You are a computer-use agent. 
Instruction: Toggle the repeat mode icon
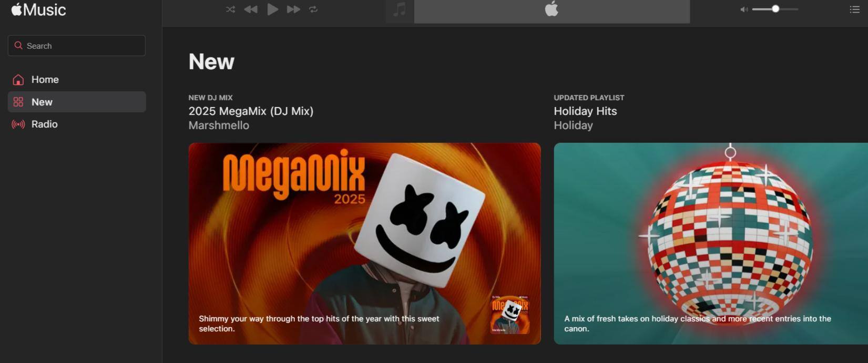pyautogui.click(x=313, y=9)
